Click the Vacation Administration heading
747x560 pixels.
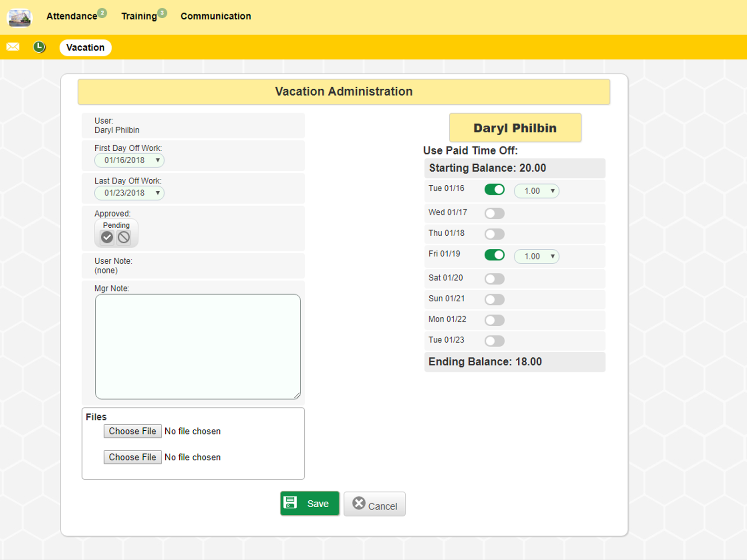point(344,91)
